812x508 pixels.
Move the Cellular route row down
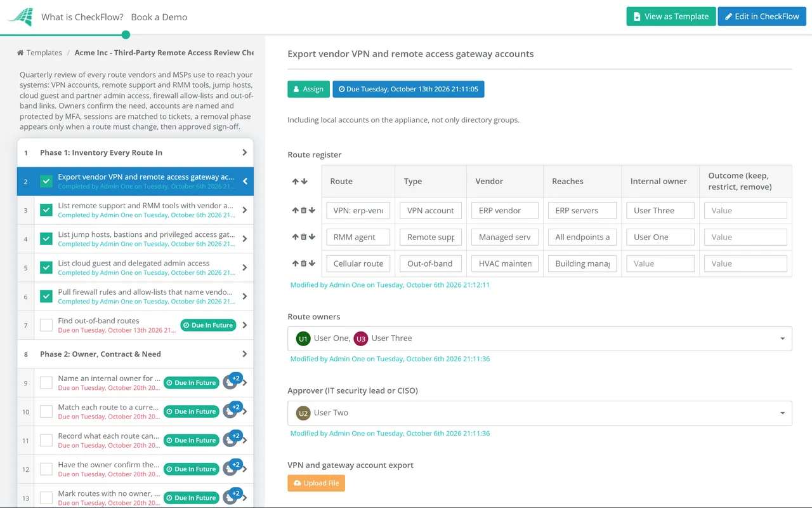pyautogui.click(x=311, y=264)
